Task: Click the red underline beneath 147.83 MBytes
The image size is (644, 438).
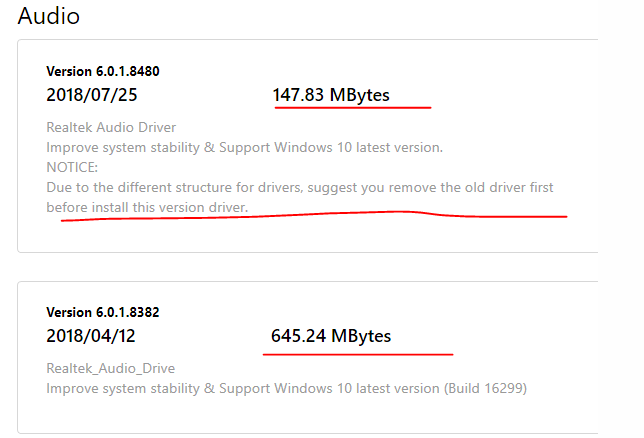Action: coord(353,108)
